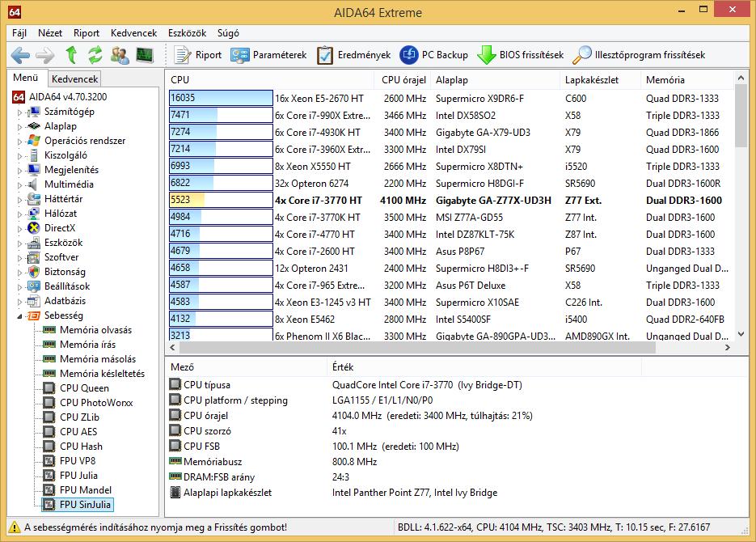
Task: Open the CPU PhotoWorxx benchmark
Action: point(96,403)
